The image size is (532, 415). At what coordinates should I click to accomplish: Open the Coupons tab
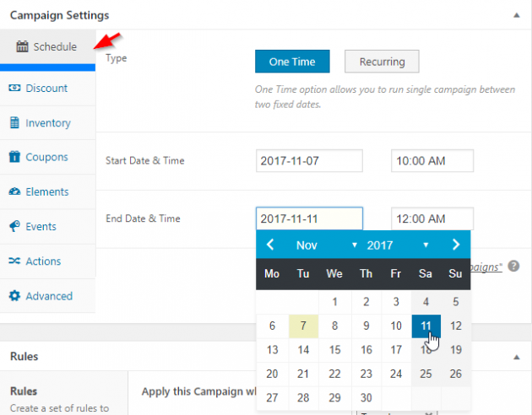coord(47,157)
